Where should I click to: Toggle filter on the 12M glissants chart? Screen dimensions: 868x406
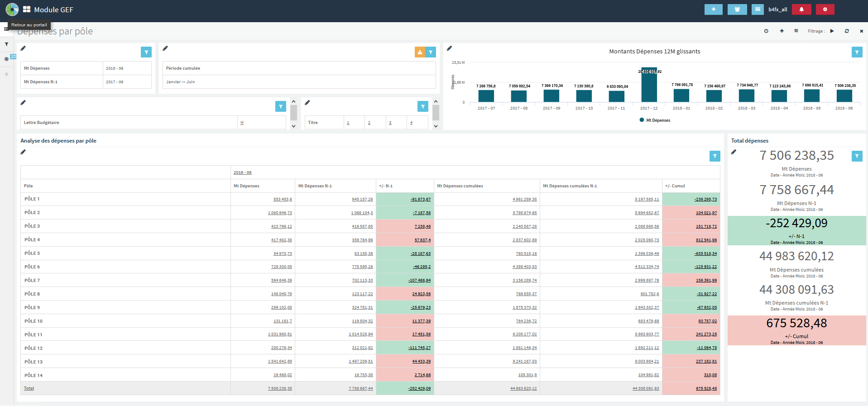pos(857,53)
